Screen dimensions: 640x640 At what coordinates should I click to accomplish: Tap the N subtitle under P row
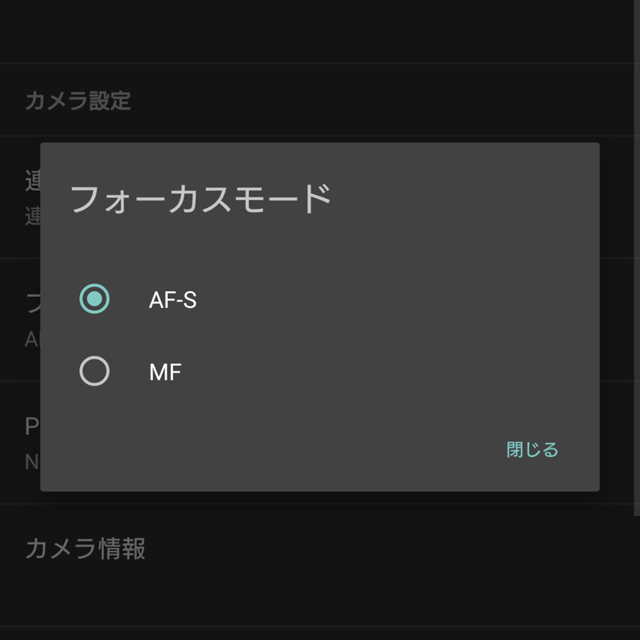[x=30, y=461]
